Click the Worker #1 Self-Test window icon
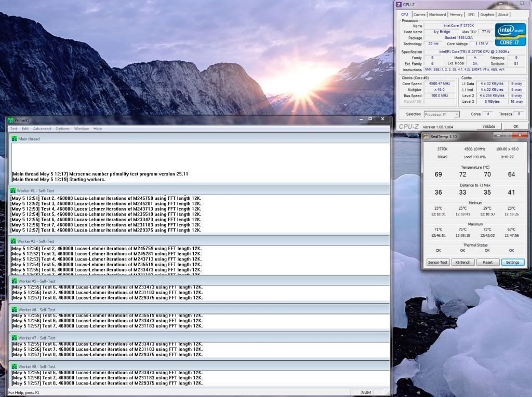532x397 pixels. click(x=14, y=190)
